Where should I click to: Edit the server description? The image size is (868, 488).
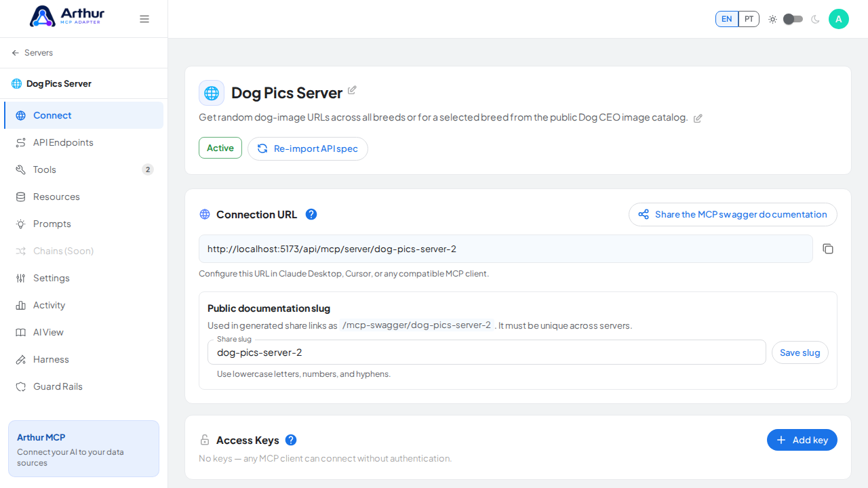pos(698,118)
